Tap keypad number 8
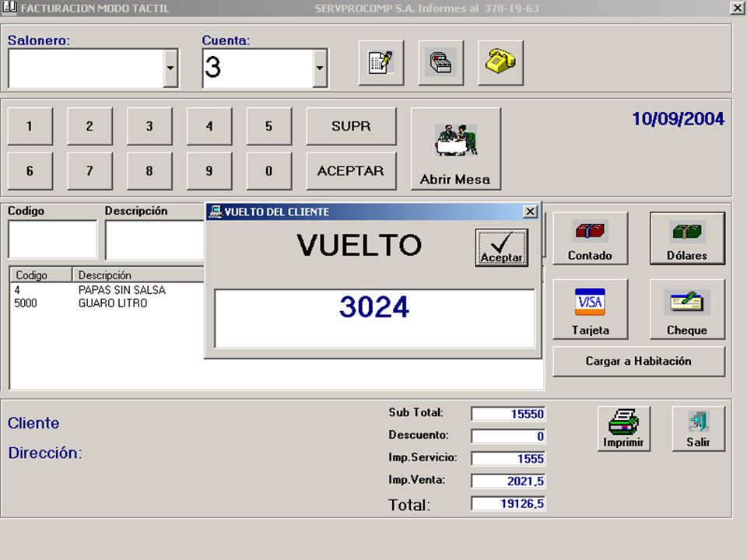Screen dimensions: 747x560 pyautogui.click(x=149, y=171)
